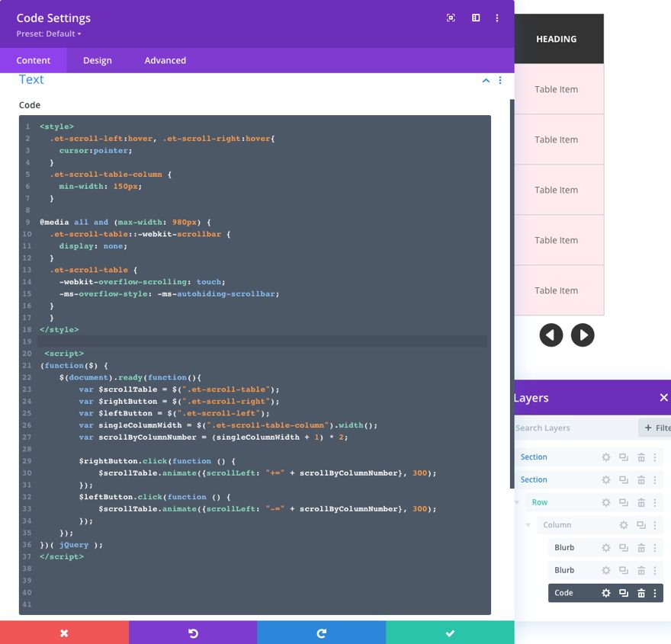Collapse the Row in the Layers tree
Viewport: 671px width, 644px height.
coord(516,501)
